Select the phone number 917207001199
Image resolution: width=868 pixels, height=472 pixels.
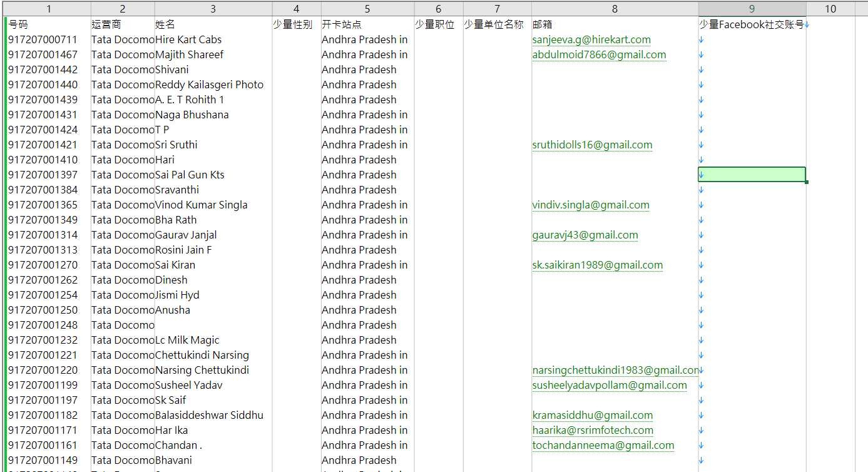click(x=43, y=385)
